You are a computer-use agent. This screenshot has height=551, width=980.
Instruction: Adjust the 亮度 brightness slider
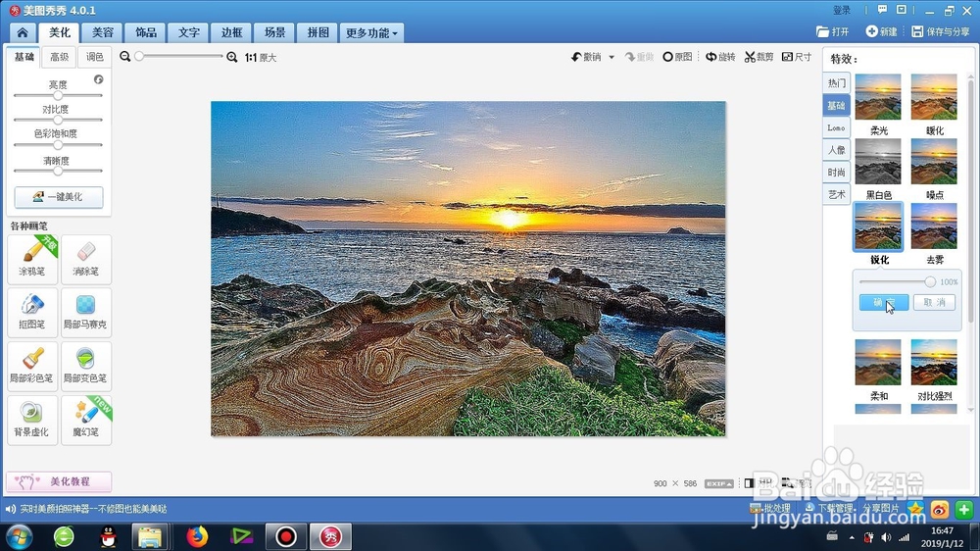click(x=58, y=96)
